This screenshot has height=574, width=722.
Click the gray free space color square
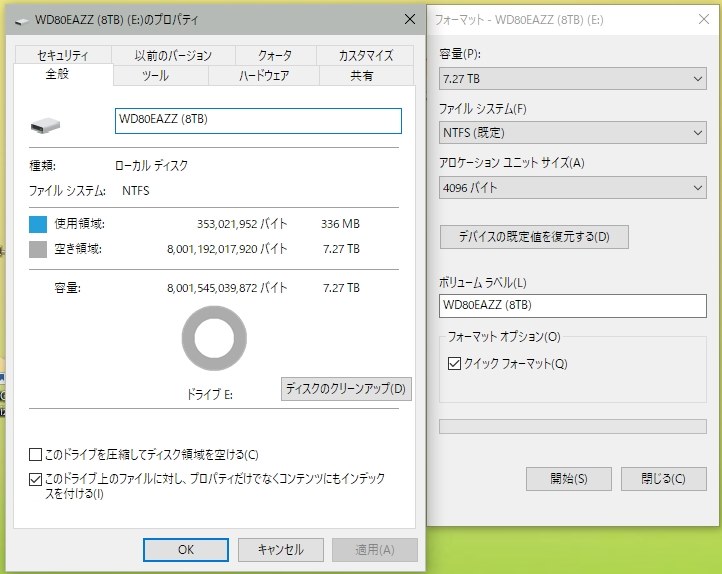coord(38,249)
